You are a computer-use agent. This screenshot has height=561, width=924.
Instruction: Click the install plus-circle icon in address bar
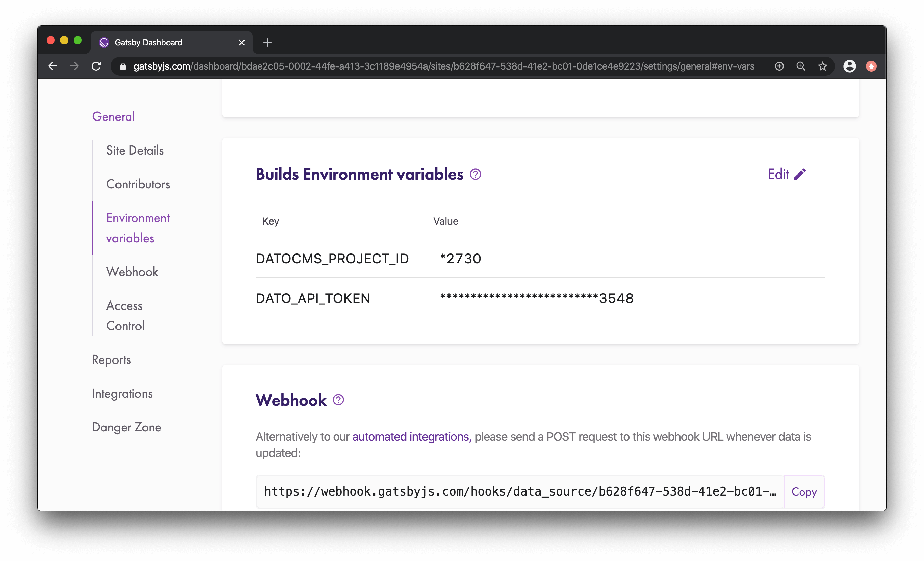coord(779,66)
